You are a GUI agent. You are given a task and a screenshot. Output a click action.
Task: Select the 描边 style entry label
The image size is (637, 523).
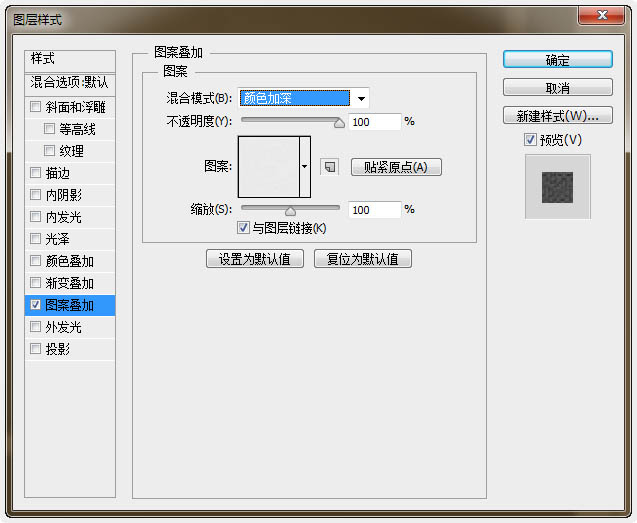(x=57, y=173)
